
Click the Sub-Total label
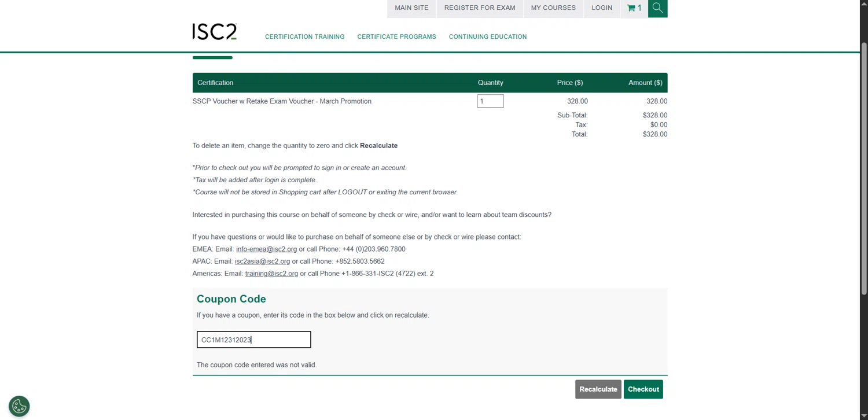pos(572,115)
